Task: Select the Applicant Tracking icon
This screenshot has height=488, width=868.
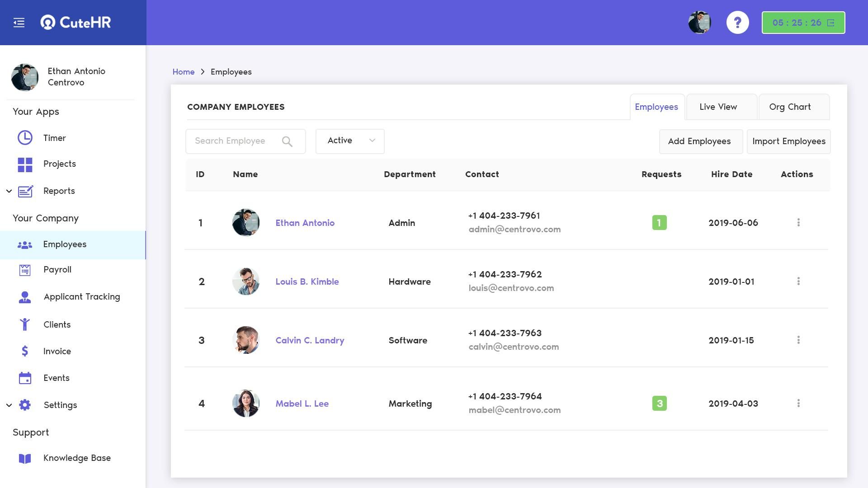Action: coord(25,297)
